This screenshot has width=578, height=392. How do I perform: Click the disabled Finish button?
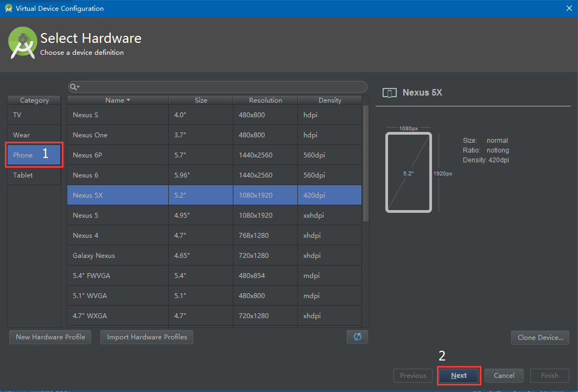[549, 375]
